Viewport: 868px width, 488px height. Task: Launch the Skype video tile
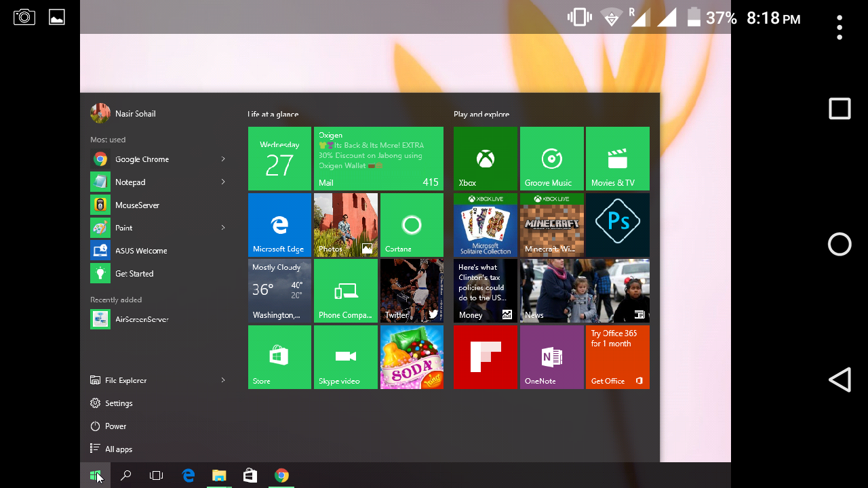pyautogui.click(x=346, y=357)
